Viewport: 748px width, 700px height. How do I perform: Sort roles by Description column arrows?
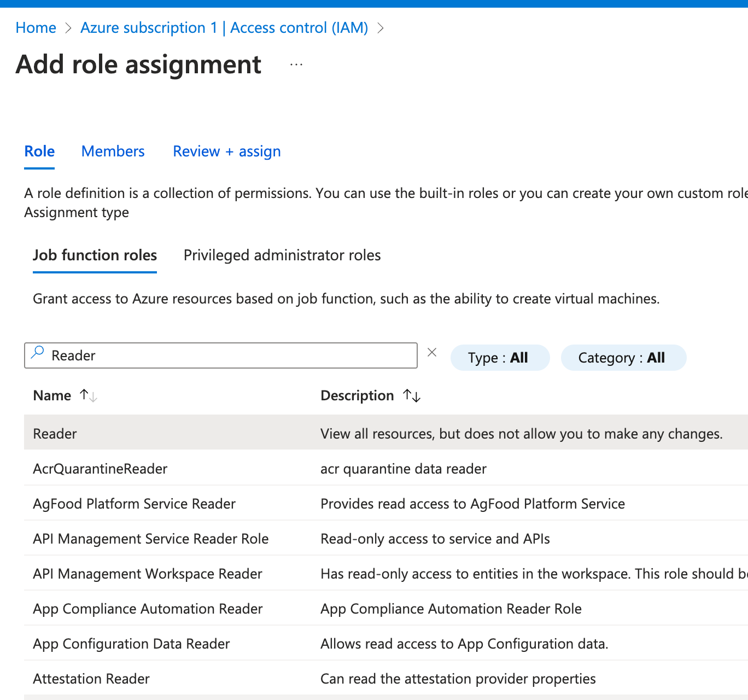412,395
